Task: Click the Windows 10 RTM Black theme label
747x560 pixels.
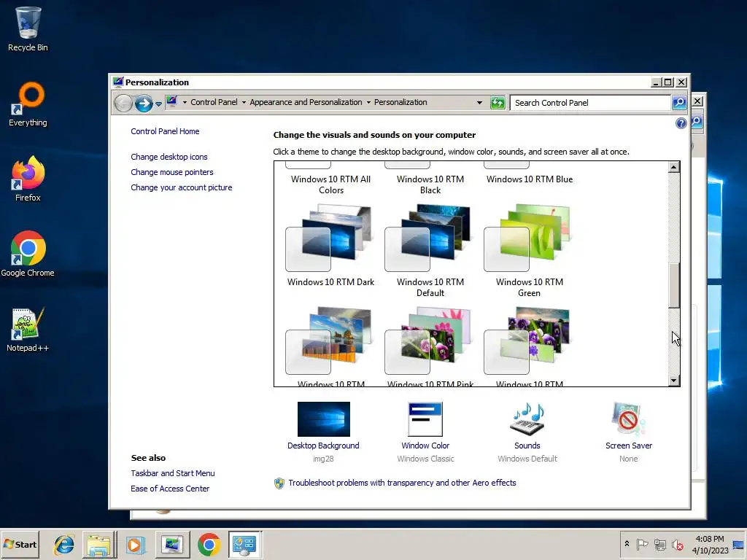Action: coord(430,184)
